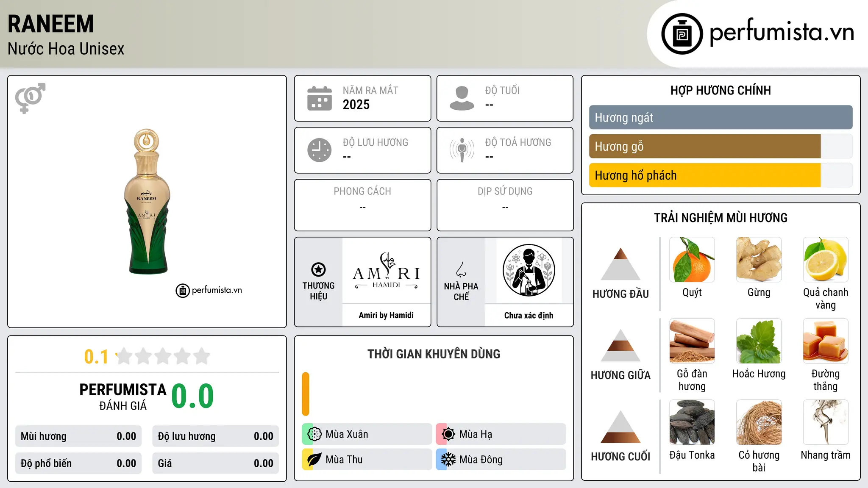Click the THỜI GIAN KHUYÊN DÙNG heading

pos(434,354)
